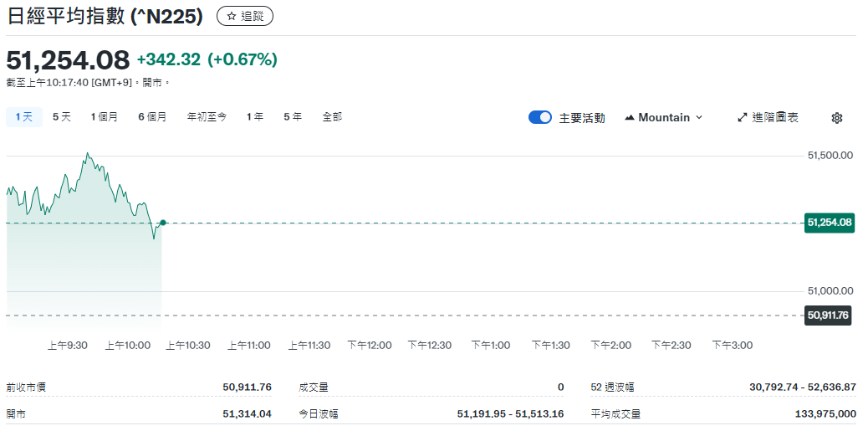Click the 51,254.08 green price label on axis
Screen dimensions: 868x431
click(829, 223)
